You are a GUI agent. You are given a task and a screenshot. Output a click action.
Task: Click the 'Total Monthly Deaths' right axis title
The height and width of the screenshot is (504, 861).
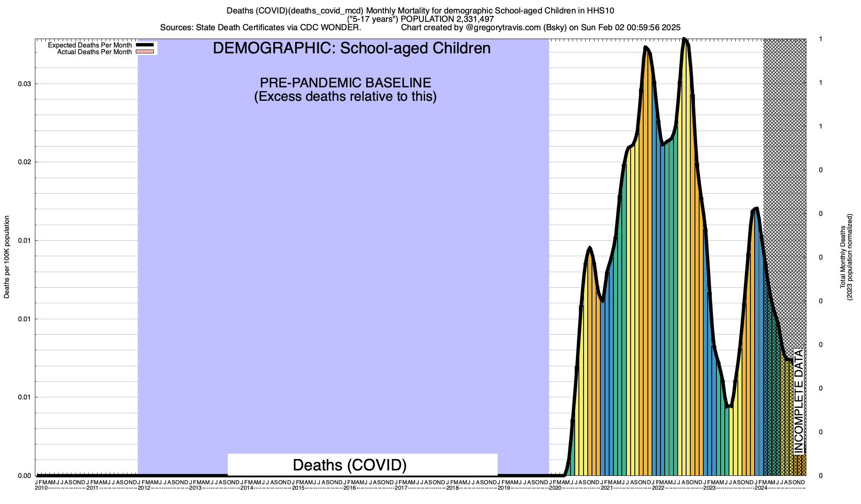click(843, 257)
